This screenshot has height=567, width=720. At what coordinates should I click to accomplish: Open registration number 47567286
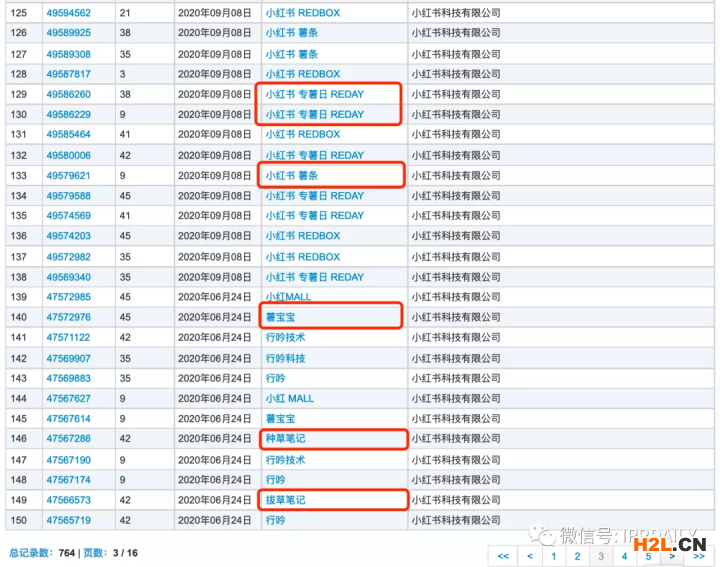(x=68, y=438)
